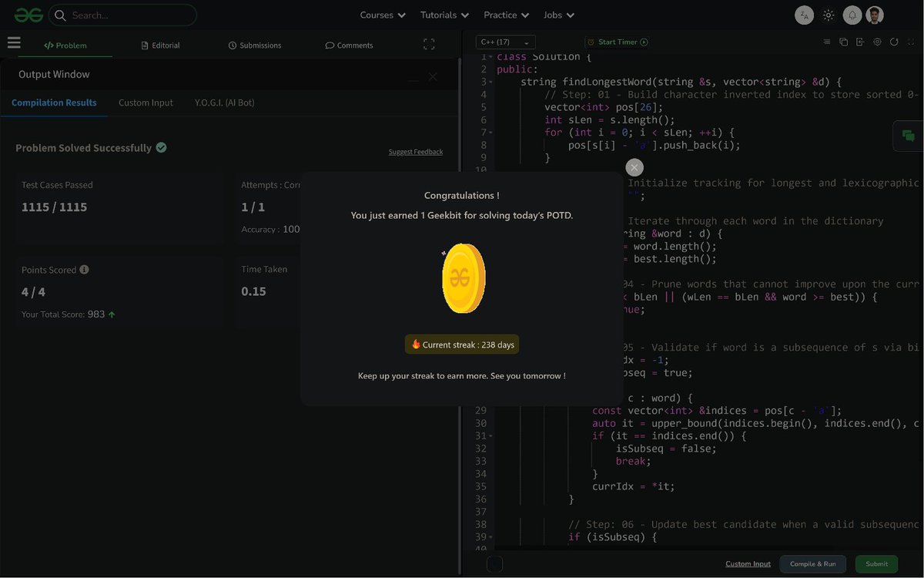Open the user profile avatar
This screenshot has height=578, width=924.
tap(875, 15)
